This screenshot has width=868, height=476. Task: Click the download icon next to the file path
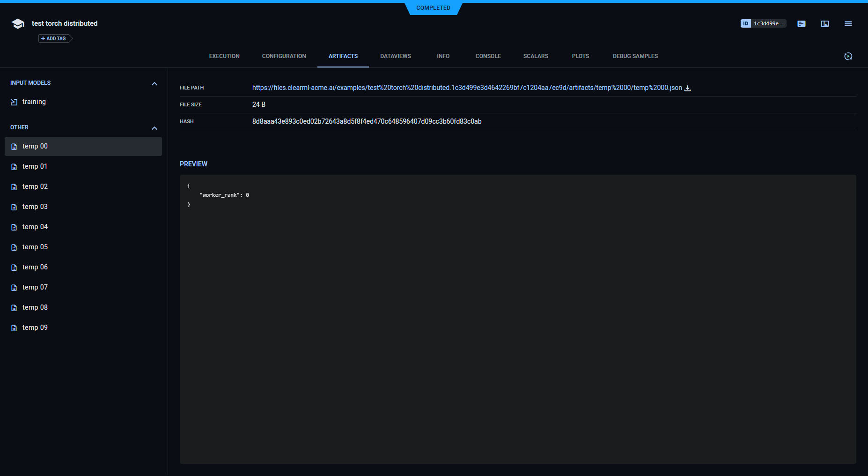pyautogui.click(x=688, y=88)
